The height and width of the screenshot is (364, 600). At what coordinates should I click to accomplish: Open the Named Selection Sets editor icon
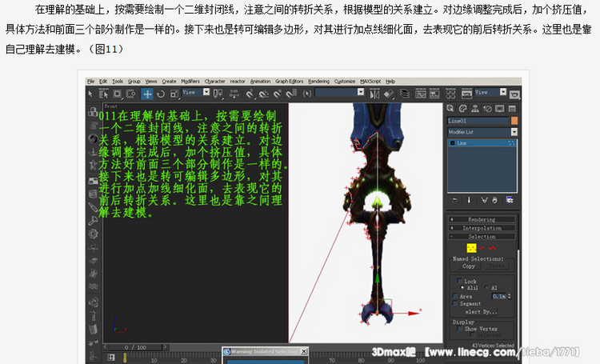(307, 94)
